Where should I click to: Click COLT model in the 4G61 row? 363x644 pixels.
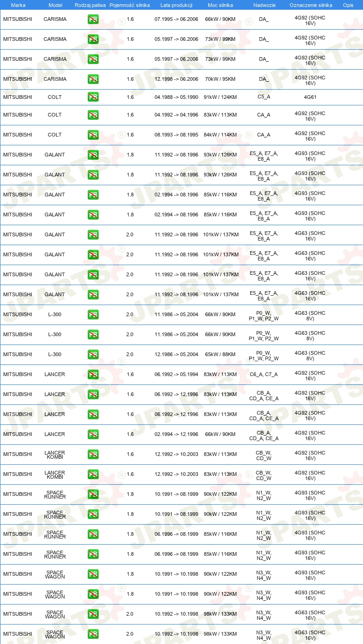(55, 97)
